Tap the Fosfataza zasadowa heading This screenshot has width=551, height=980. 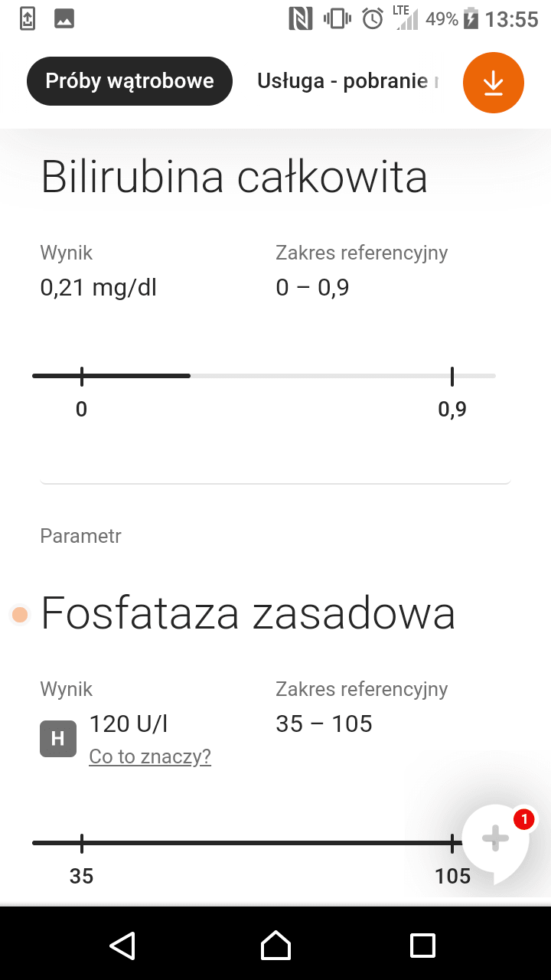tap(248, 613)
